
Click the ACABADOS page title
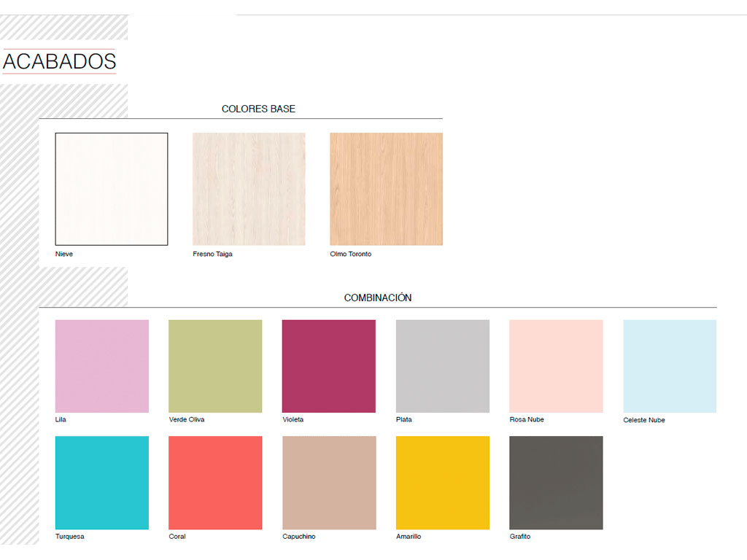[60, 62]
